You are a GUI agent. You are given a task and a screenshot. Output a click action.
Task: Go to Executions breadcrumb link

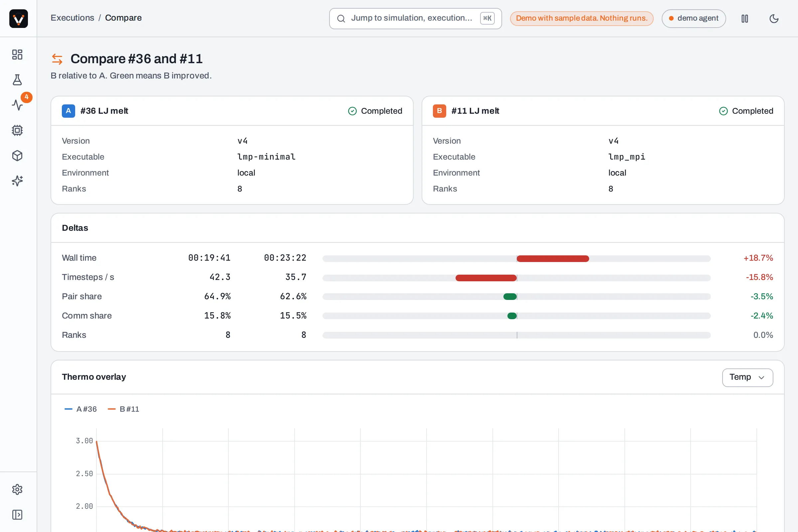pyautogui.click(x=72, y=18)
